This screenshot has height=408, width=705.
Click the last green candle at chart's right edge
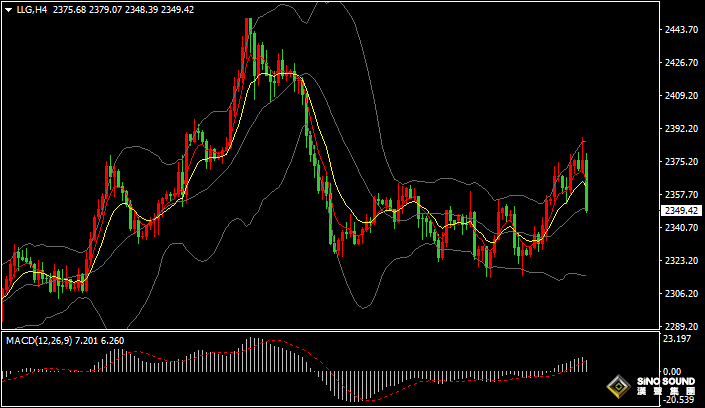(x=586, y=185)
